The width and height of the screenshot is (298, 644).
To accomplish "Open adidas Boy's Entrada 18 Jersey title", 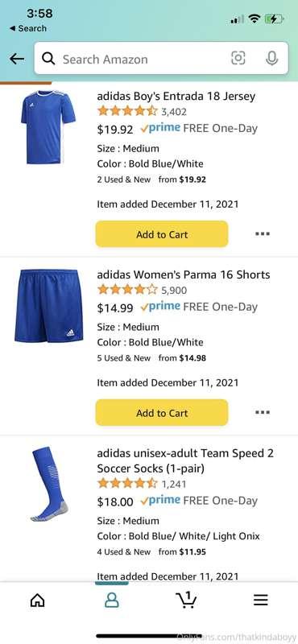I will click(x=176, y=96).
